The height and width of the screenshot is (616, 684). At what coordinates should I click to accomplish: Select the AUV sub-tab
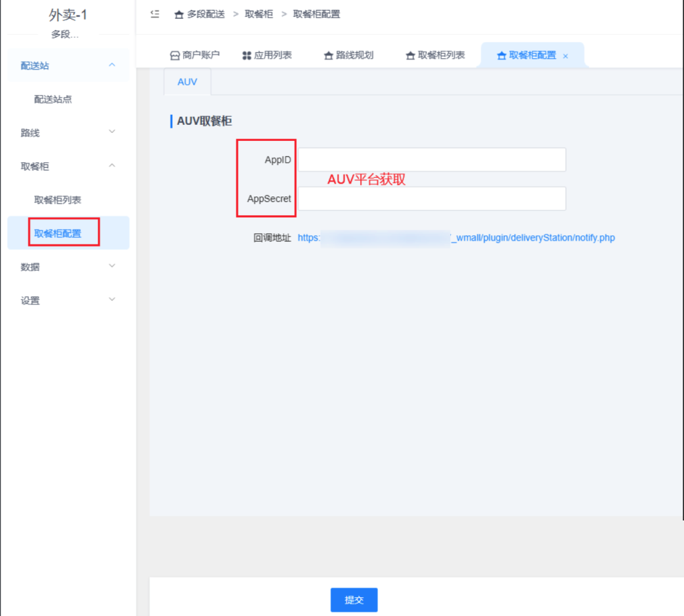[187, 82]
